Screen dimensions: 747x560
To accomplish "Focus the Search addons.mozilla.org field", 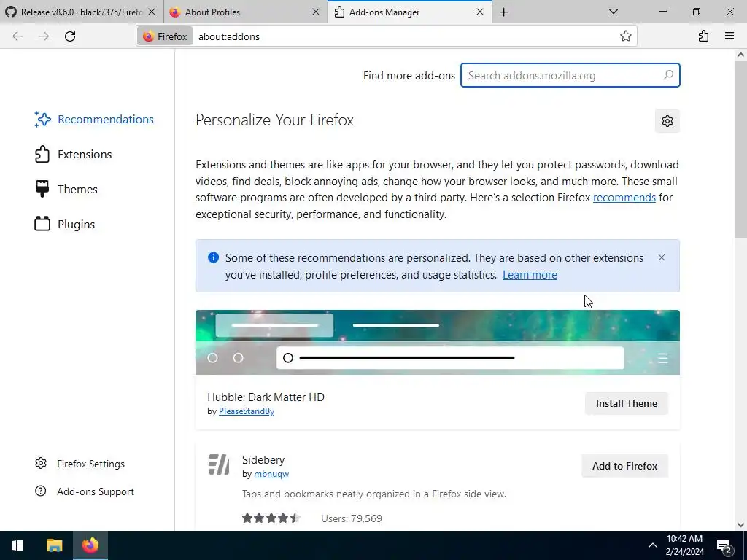I will click(x=570, y=75).
